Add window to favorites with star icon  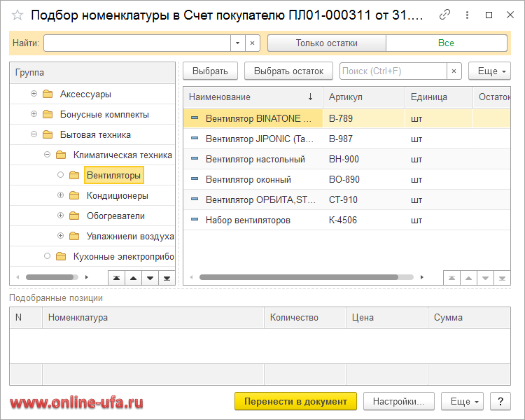click(17, 15)
